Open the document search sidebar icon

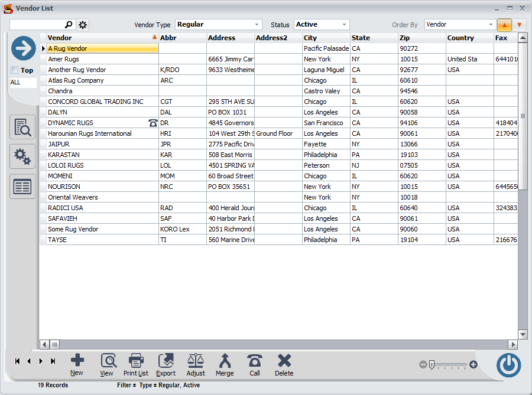(x=22, y=127)
